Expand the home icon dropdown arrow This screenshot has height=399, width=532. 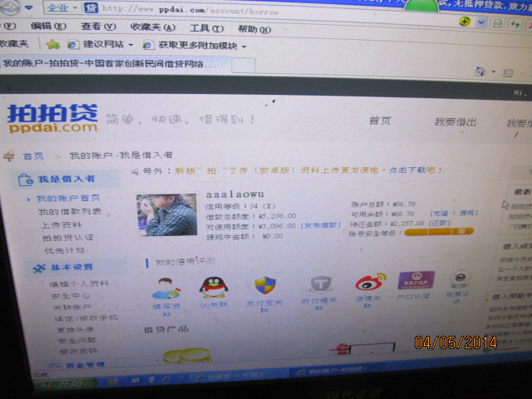494,72
